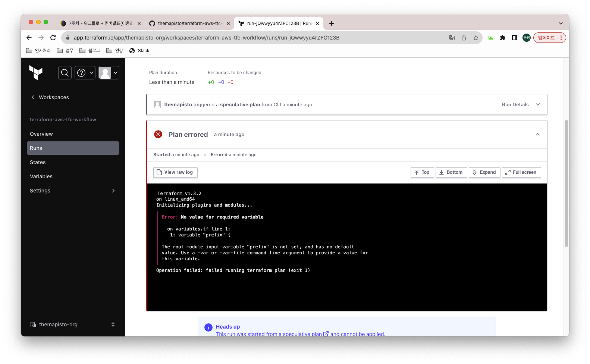The image size is (590, 364).
Task: Toggle the browser side panel icon
Action: tap(515, 38)
